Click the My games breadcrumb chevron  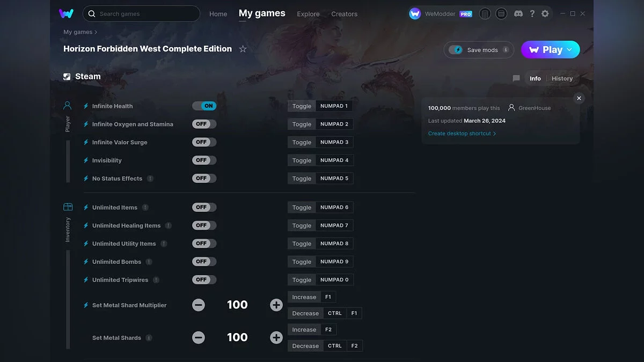coord(96,32)
